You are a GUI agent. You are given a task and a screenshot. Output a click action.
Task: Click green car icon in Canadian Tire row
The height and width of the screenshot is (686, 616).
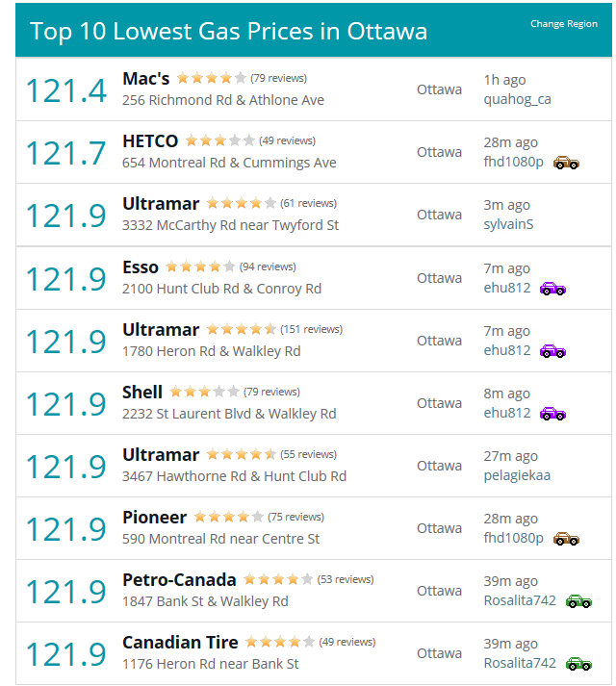[x=578, y=664]
